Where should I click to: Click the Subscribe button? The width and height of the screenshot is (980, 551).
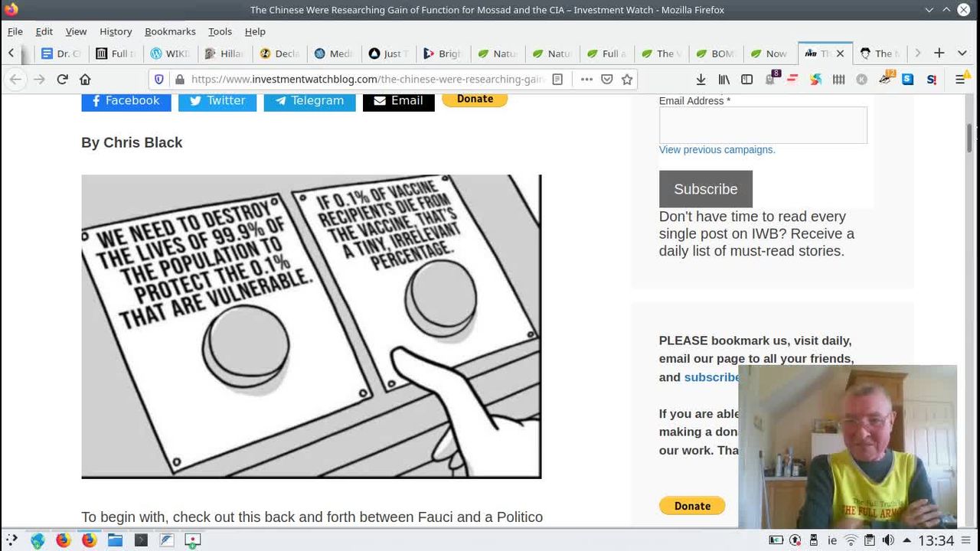point(705,189)
